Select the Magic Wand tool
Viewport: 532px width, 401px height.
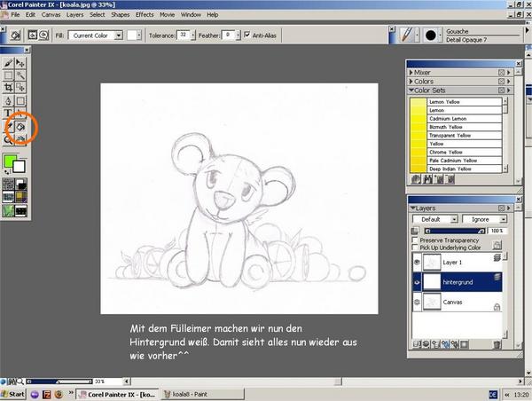(20, 75)
